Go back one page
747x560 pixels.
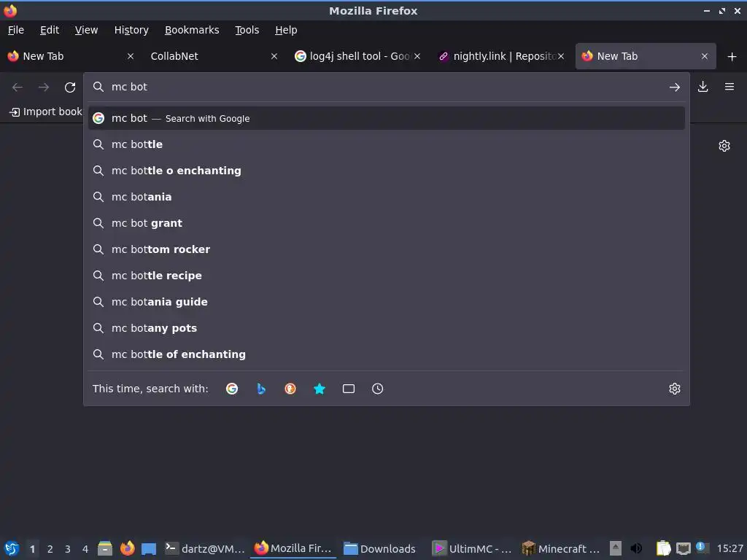point(18,87)
